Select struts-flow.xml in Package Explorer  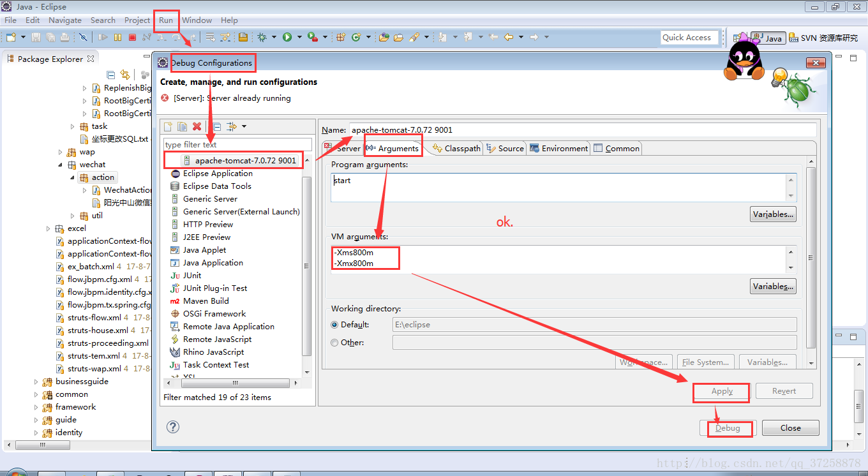94,318
